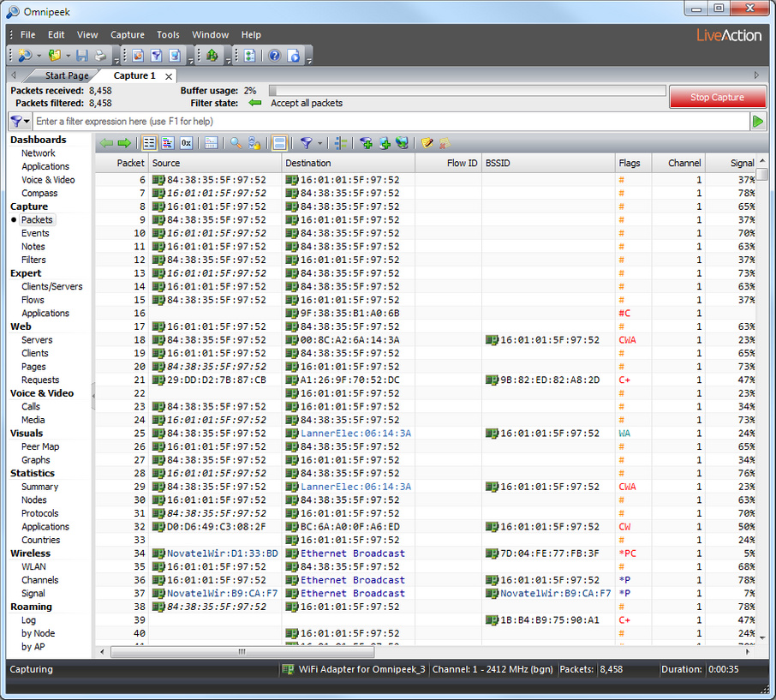Click the page with green plus icon
This screenshot has height=700, width=776.
[385, 144]
